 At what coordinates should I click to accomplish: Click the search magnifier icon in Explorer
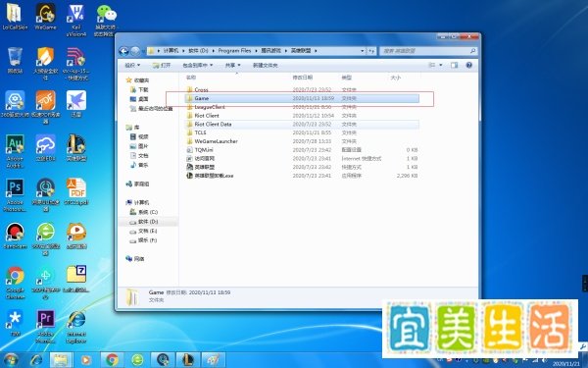pos(473,51)
